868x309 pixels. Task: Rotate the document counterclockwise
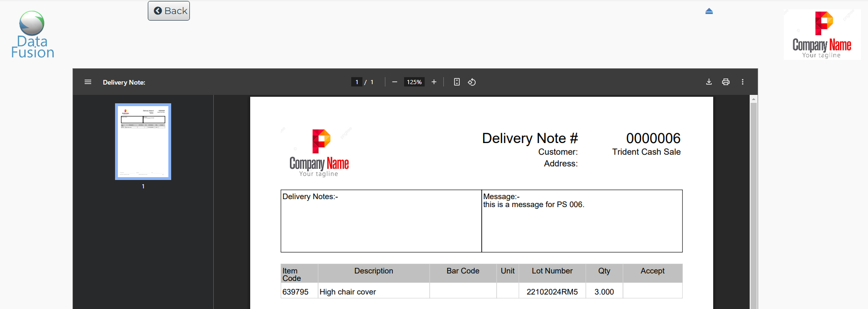(472, 82)
